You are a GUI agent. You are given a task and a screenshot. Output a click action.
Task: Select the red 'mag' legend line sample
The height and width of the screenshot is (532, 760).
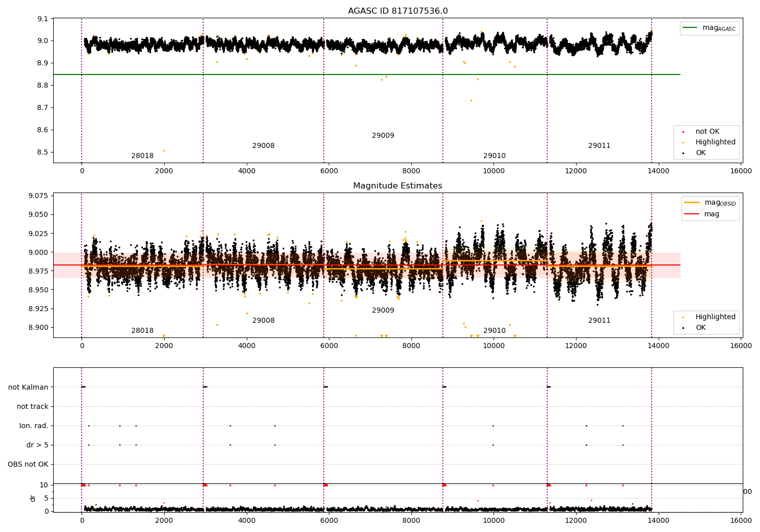point(692,214)
